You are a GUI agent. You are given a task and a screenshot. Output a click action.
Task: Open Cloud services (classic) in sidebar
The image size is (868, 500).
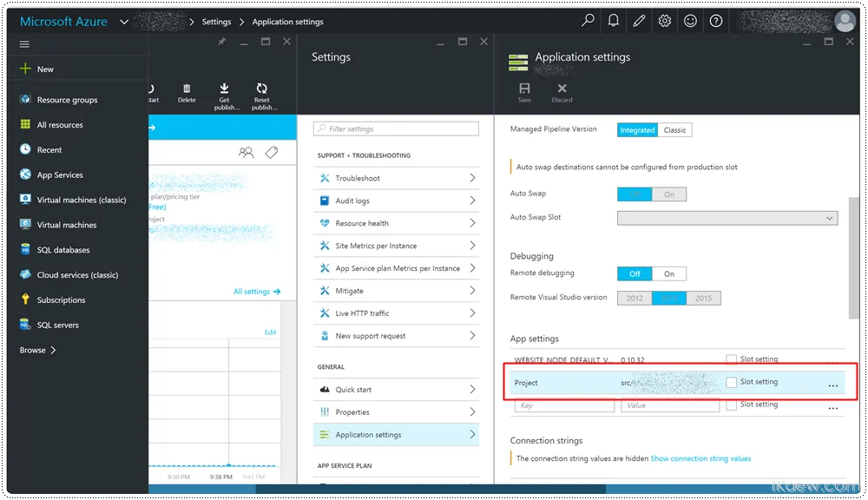(77, 274)
